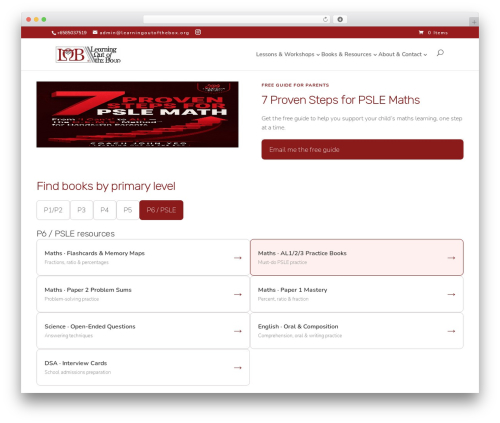Expand Lessons & Workshops menu
This screenshot has width=500, height=423.
tap(288, 54)
